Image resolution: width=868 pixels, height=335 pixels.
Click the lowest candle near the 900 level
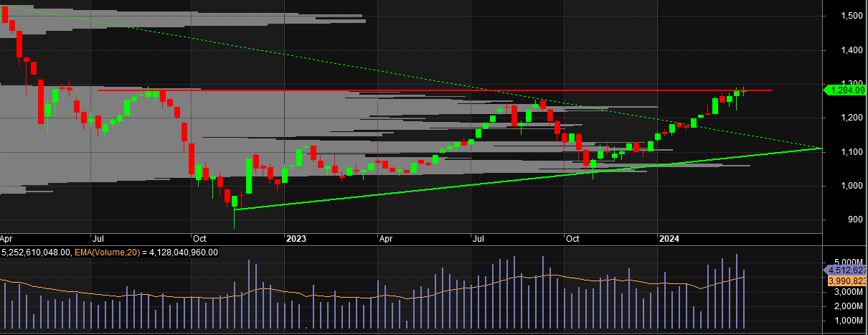click(235, 203)
